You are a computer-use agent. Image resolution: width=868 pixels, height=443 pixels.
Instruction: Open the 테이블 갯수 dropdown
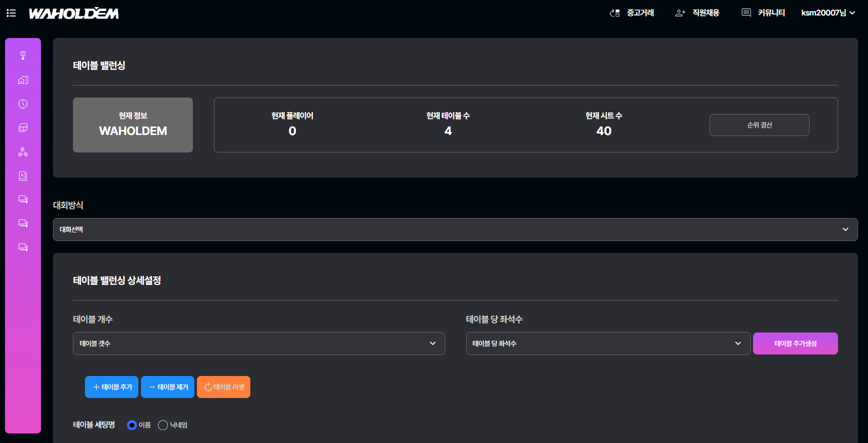(258, 343)
